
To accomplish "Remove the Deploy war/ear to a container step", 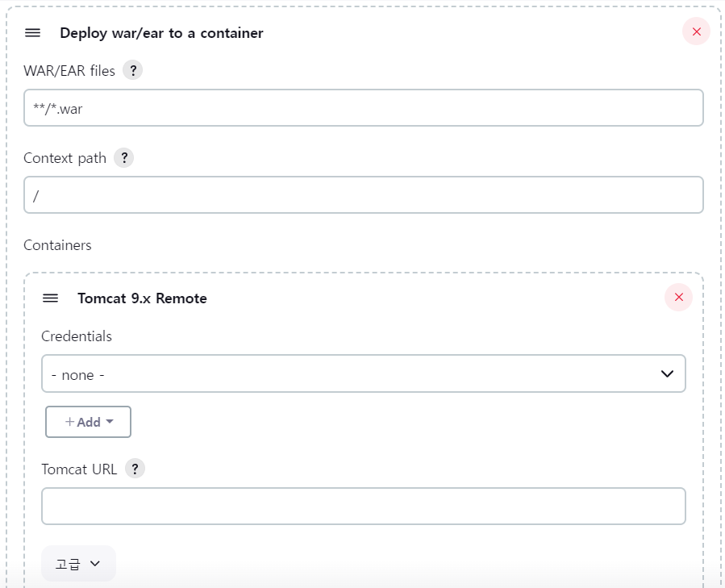I will click(x=696, y=31).
